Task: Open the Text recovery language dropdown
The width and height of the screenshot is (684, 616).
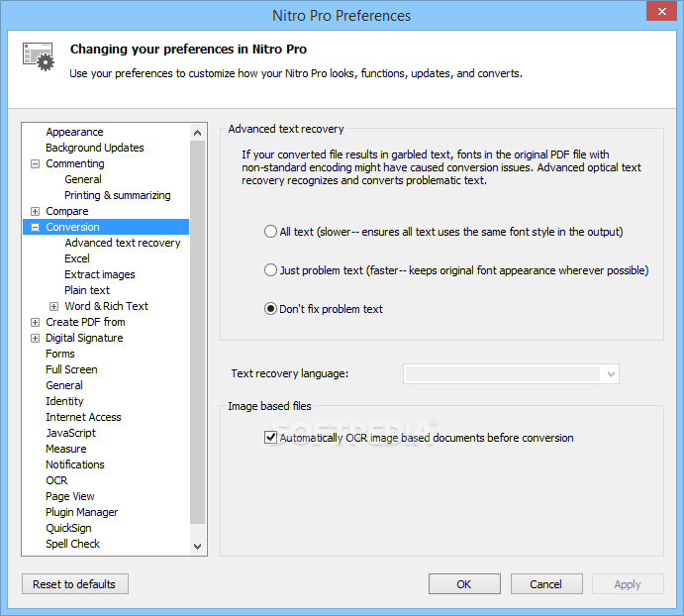Action: (x=511, y=373)
